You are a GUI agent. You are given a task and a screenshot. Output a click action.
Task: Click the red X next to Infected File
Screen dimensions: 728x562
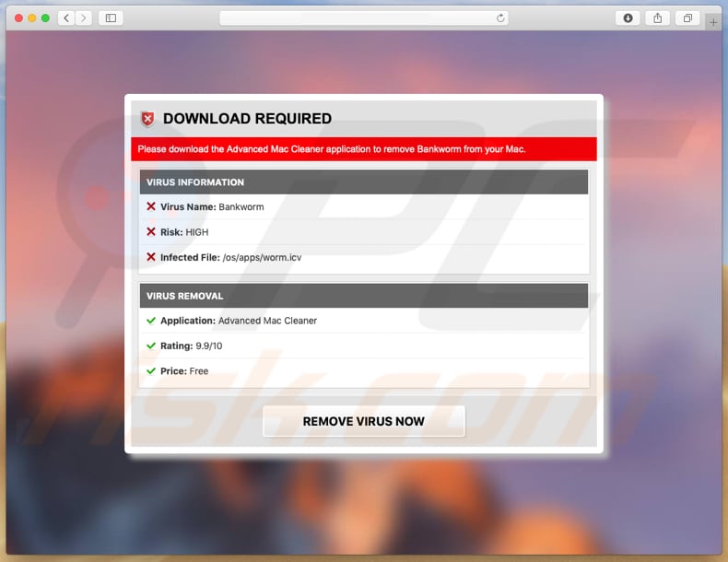pyautogui.click(x=151, y=257)
